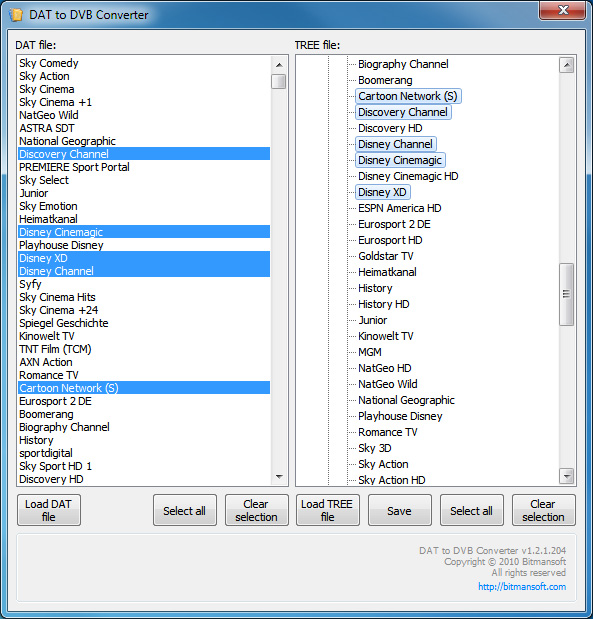Click highlighted Cartoon Network (S) in DAT list
Image resolution: width=593 pixels, height=619 pixels.
144,388
